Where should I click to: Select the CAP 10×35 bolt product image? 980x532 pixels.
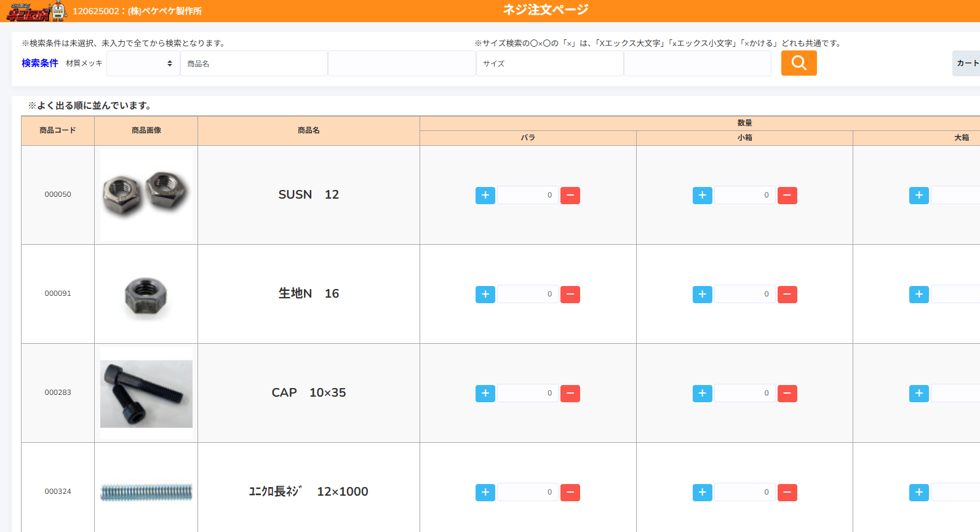[146, 393]
